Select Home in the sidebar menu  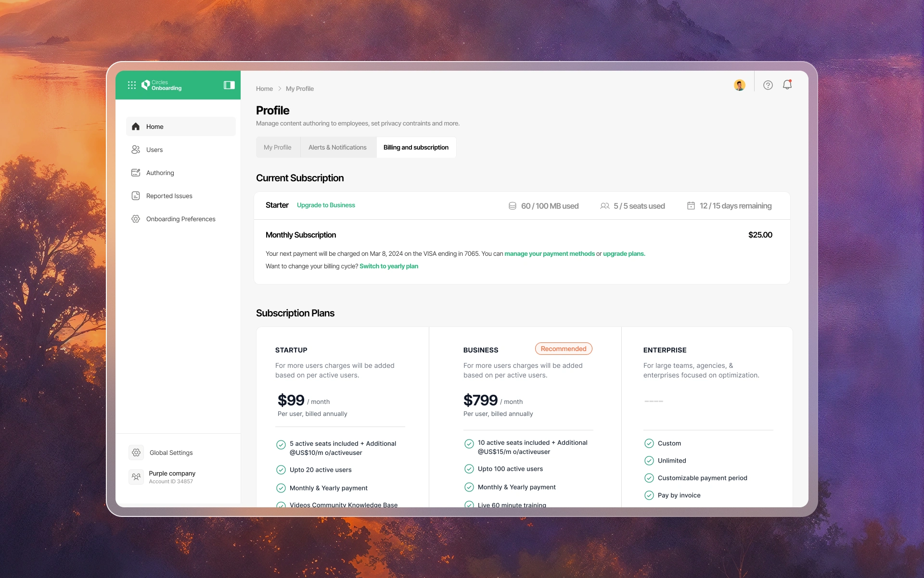(181, 126)
